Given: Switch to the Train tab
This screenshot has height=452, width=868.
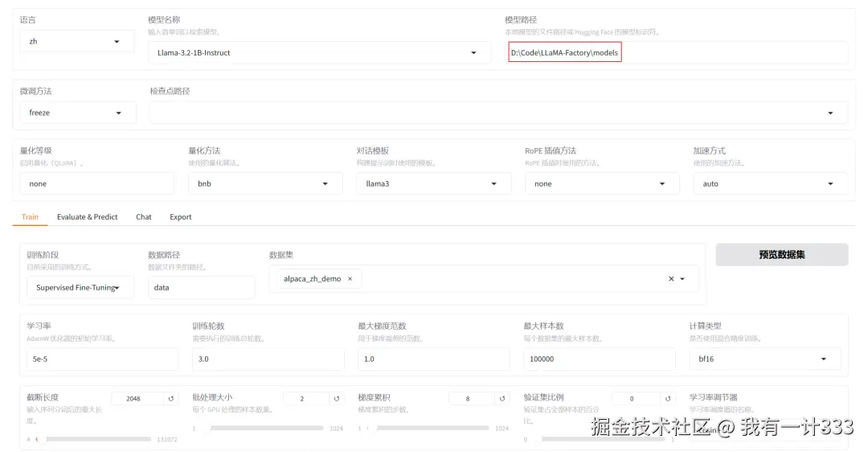Looking at the screenshot, I should (x=30, y=217).
